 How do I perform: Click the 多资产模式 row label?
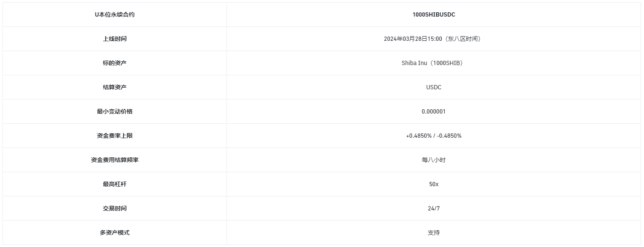pos(115,233)
